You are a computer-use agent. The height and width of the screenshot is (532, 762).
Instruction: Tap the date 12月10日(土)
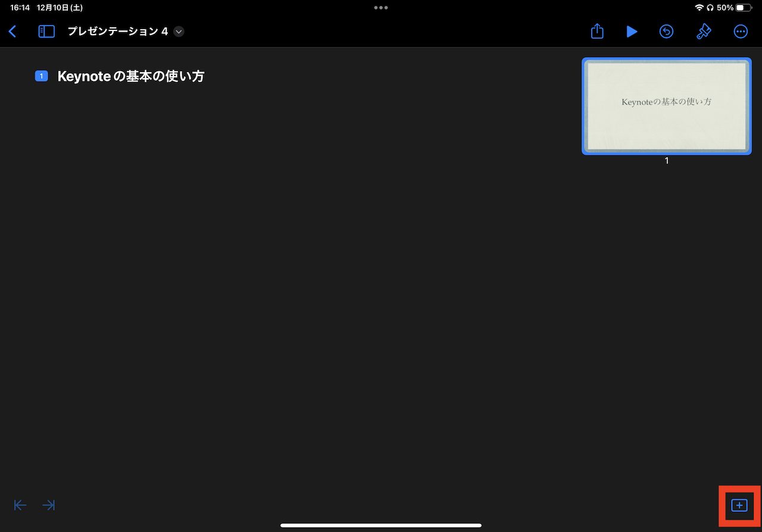(60, 8)
